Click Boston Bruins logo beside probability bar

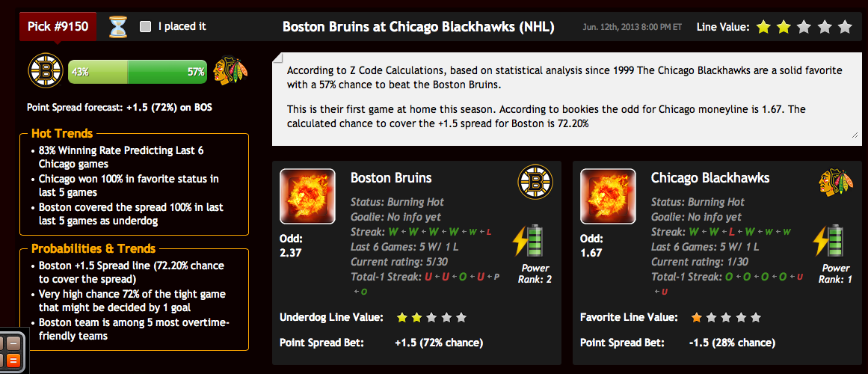click(46, 71)
